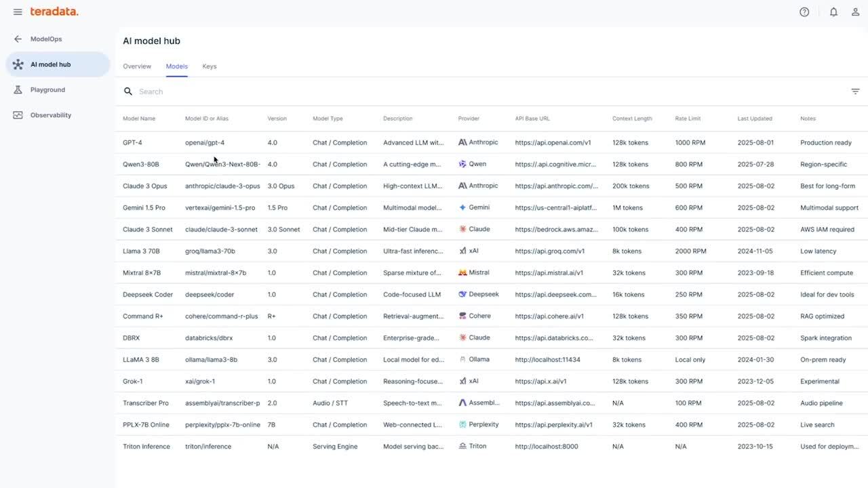Click the table filter icon
Viewport: 868px width, 488px height.
coord(855,91)
